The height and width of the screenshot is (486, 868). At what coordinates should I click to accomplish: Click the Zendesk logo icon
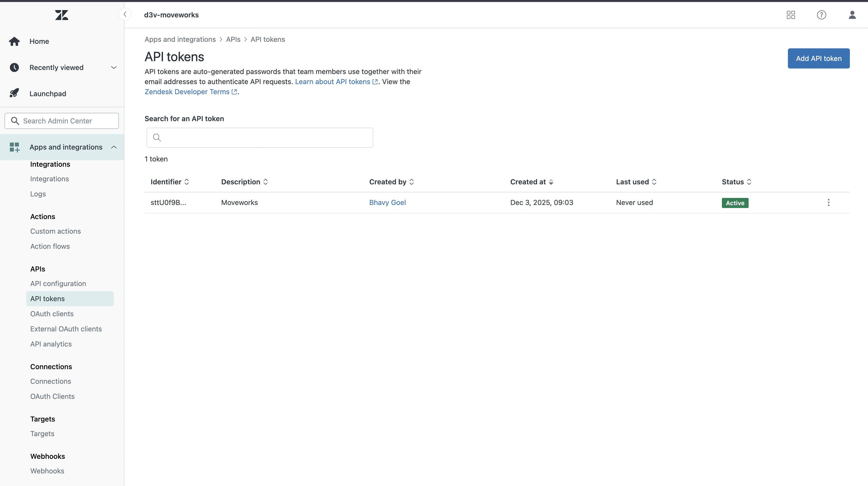point(62,15)
